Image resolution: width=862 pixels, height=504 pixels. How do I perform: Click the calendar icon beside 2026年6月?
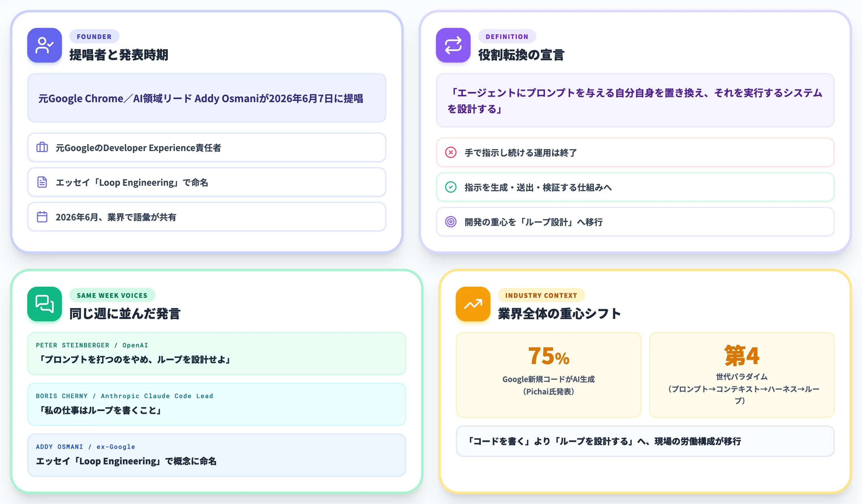coord(42,217)
